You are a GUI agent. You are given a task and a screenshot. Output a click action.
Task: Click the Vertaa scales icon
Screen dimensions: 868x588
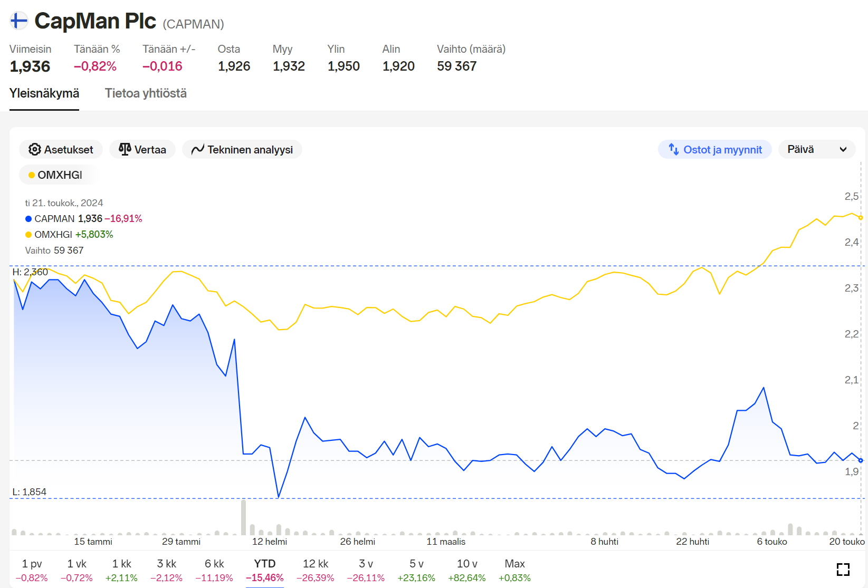click(x=125, y=150)
